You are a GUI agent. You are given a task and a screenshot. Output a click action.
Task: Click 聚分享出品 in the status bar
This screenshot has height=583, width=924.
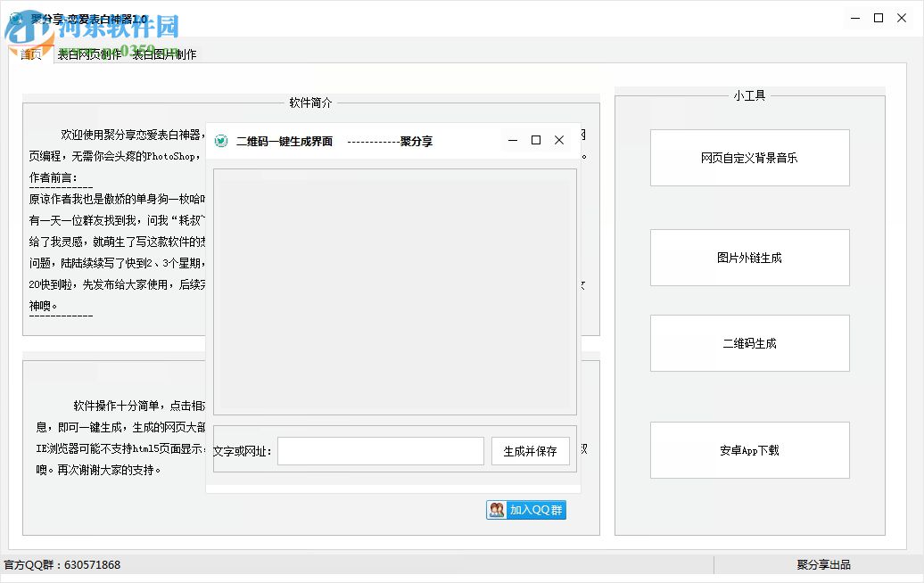pos(823,564)
